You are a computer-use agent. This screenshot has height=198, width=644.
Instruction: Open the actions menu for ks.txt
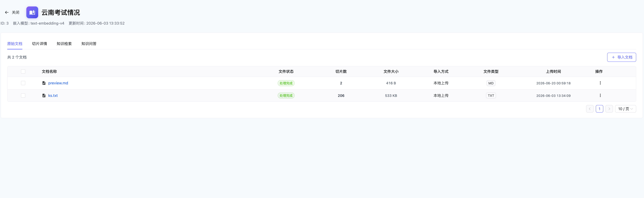(x=600, y=96)
